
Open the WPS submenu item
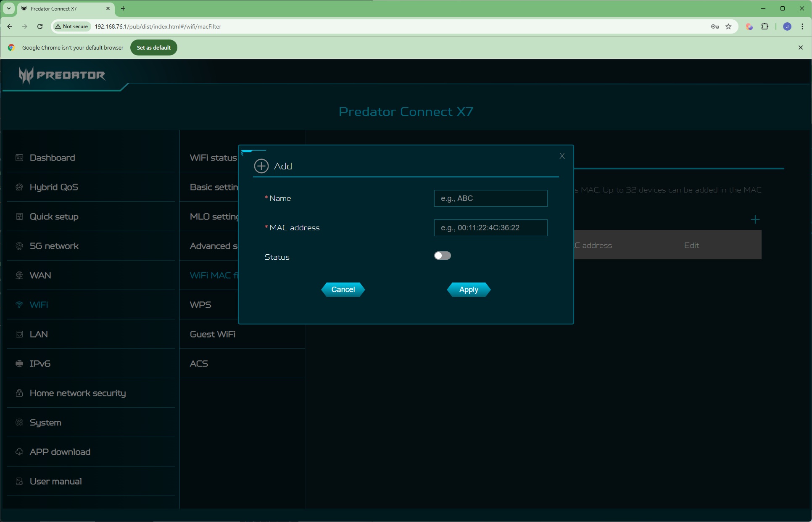coord(200,305)
